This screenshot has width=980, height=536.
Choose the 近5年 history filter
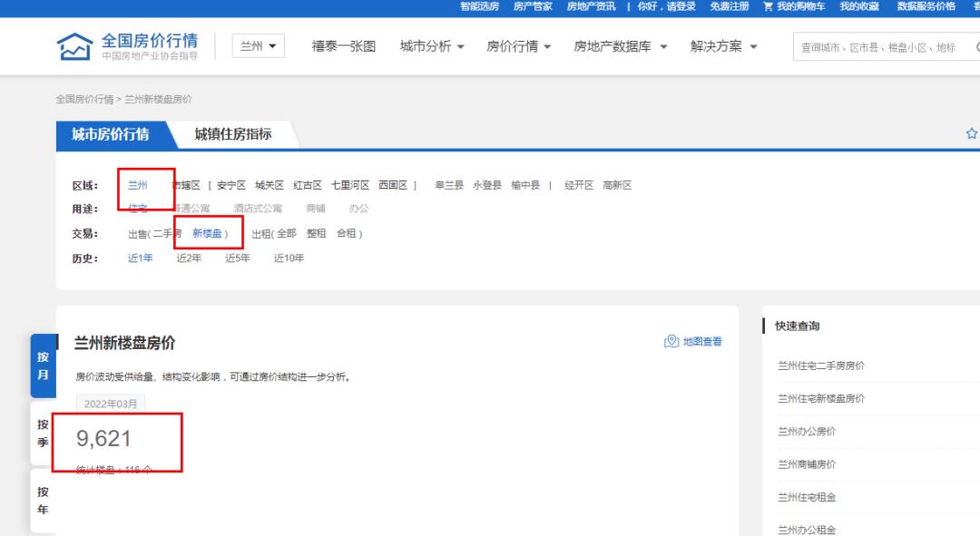tap(238, 258)
